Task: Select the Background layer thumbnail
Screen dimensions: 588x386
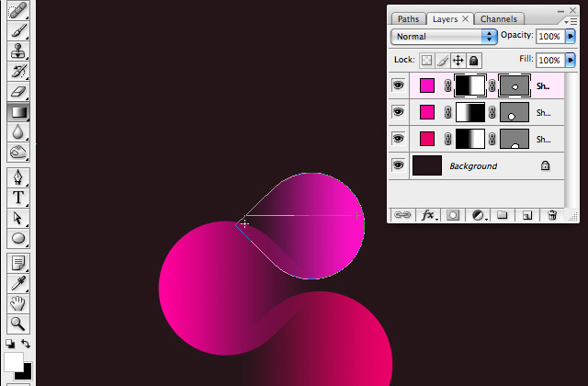Action: (x=427, y=165)
